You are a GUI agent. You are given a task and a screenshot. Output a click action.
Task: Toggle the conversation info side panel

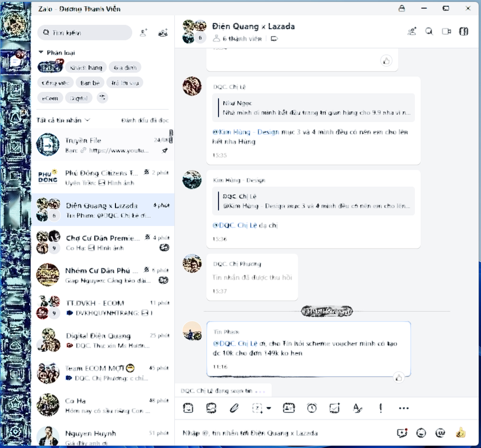point(464,31)
